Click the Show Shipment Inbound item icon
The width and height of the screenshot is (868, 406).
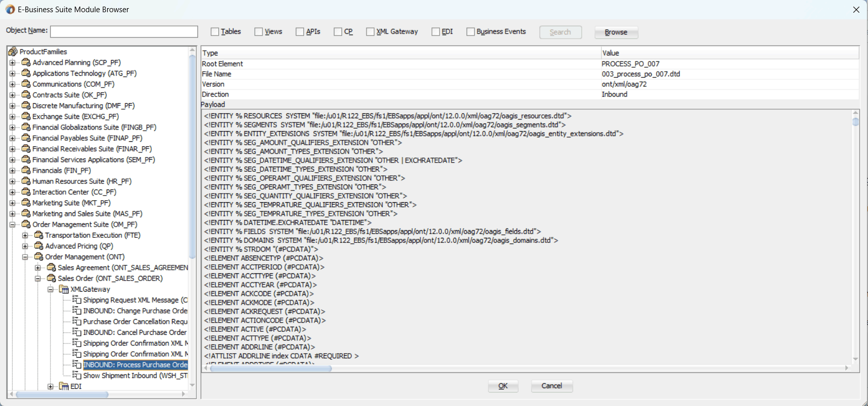click(77, 375)
